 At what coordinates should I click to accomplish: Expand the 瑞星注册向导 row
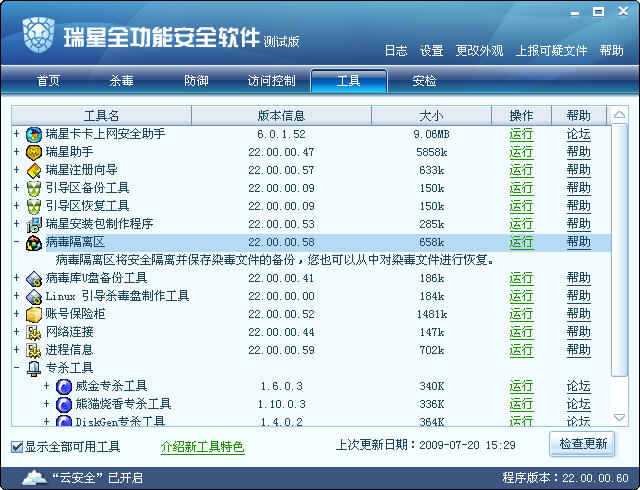16,169
